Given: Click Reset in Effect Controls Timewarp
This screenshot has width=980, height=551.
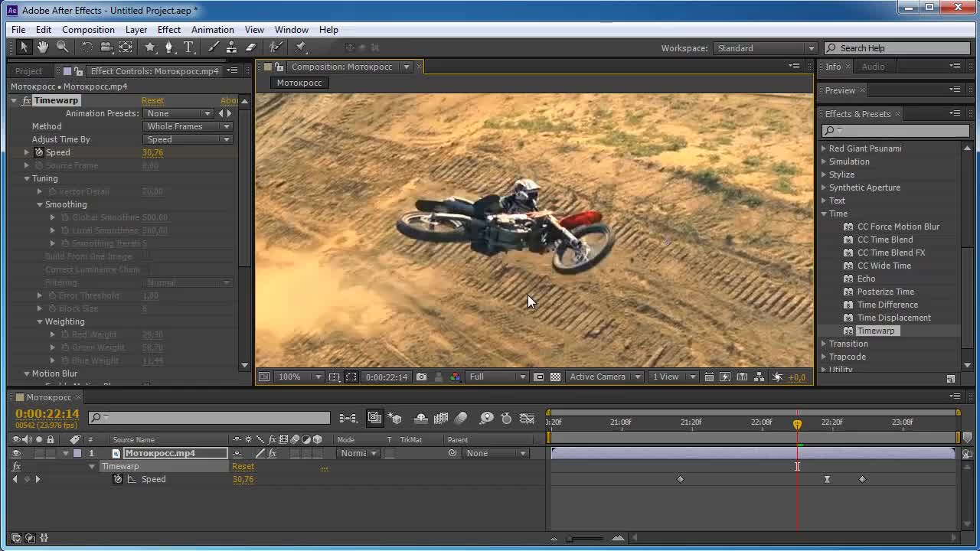Looking at the screenshot, I should 152,100.
